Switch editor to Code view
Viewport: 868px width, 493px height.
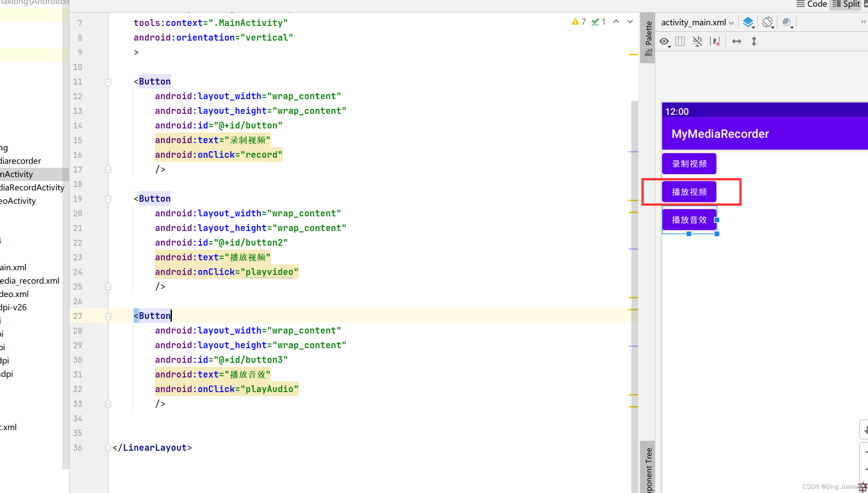812,4
